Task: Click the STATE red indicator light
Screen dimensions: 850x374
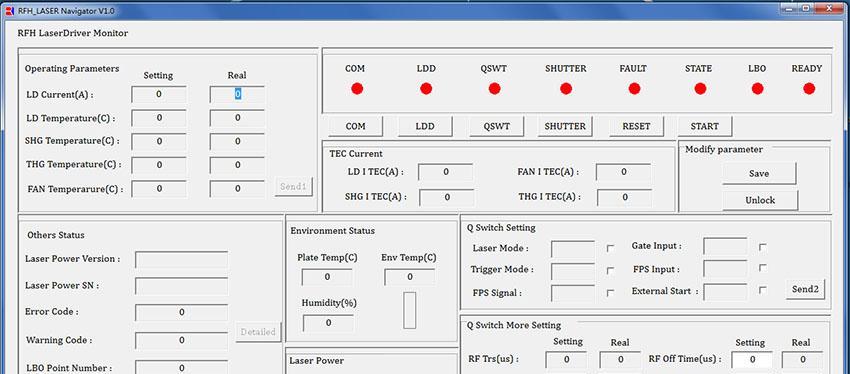Action: [700, 88]
